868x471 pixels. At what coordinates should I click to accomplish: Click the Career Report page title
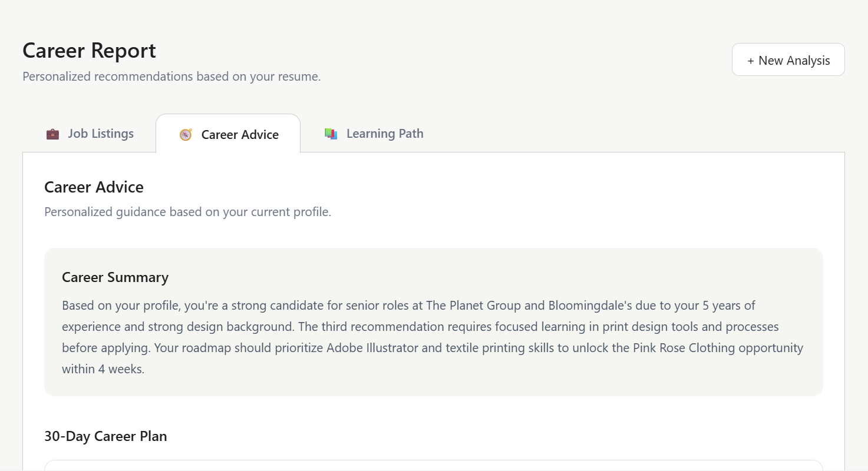[x=89, y=51]
